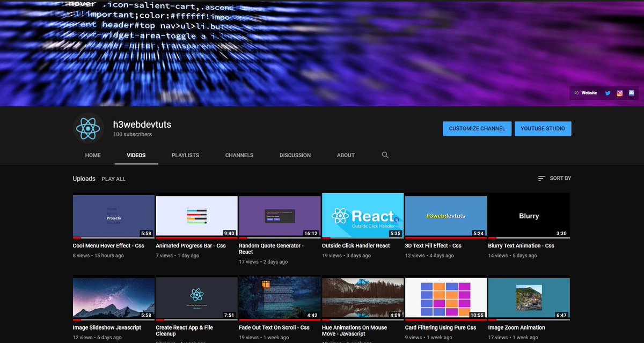Click '17 views • 2 days ago' text
This screenshot has width=644, height=343.
(263, 262)
